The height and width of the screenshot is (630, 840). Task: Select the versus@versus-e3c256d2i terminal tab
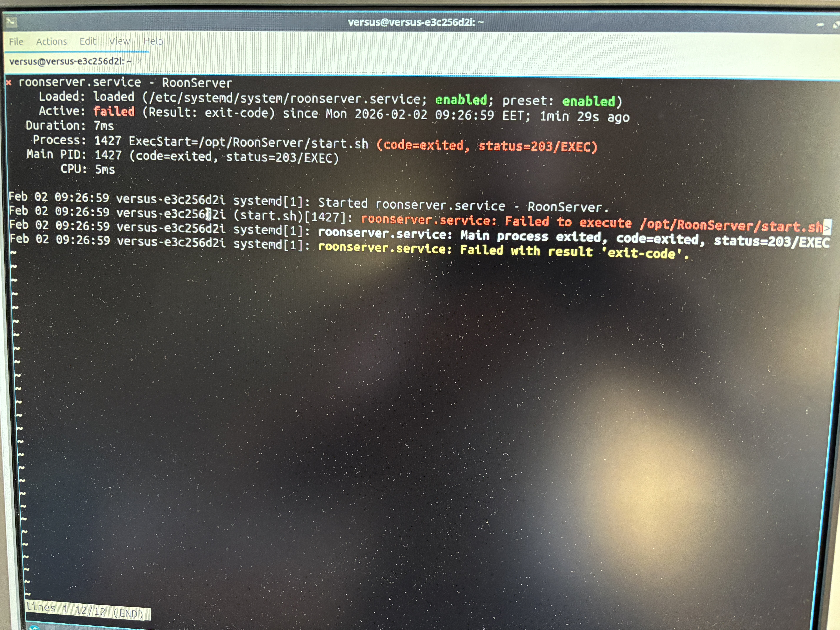tap(70, 61)
